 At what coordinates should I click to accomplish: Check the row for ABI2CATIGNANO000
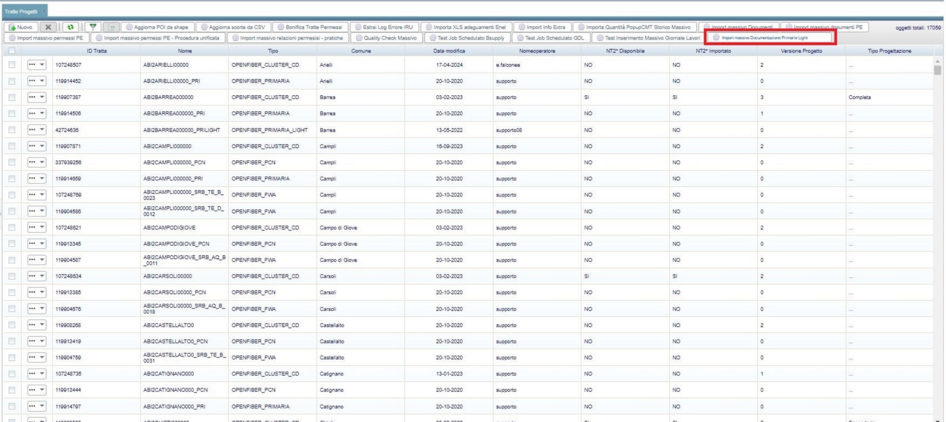[x=12, y=374]
